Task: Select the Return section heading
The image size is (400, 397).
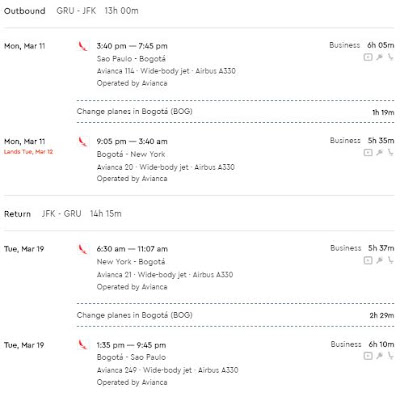Action: coord(17,214)
